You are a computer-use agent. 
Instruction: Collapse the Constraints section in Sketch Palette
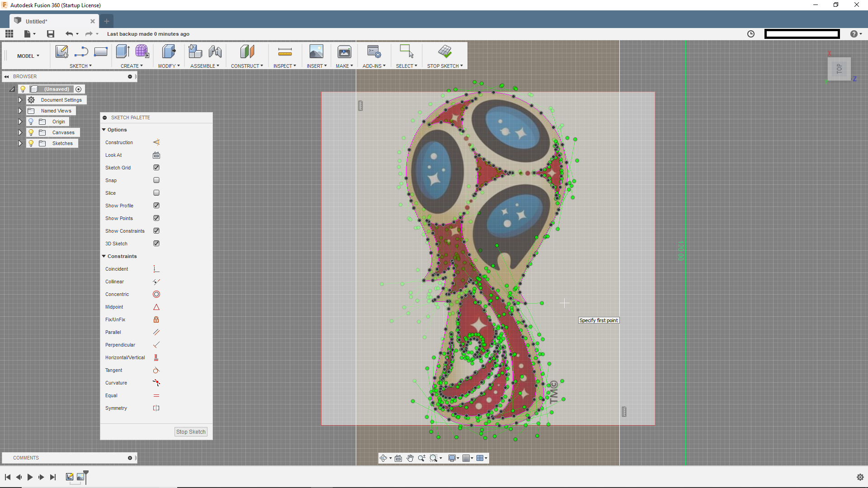[x=104, y=256]
